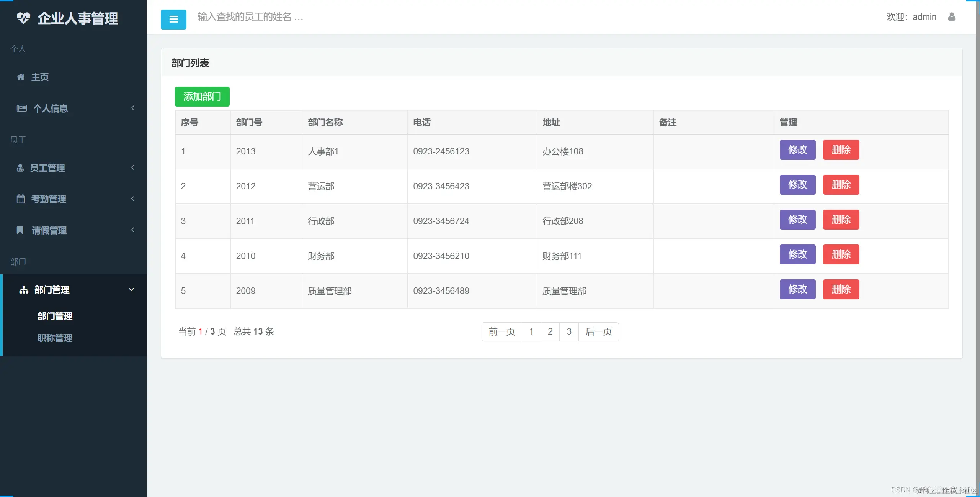Click the calendar icon for 考勤管理
Image resolution: width=980 pixels, height=497 pixels.
(21, 199)
